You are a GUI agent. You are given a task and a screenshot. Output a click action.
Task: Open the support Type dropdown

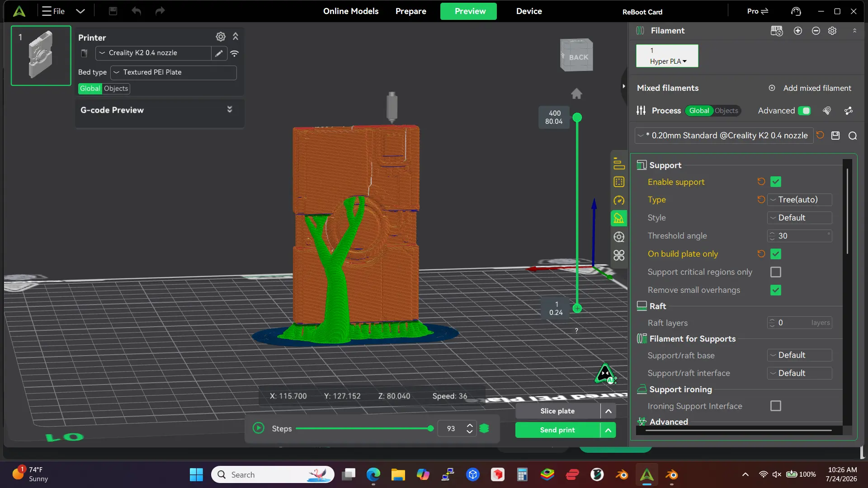799,200
